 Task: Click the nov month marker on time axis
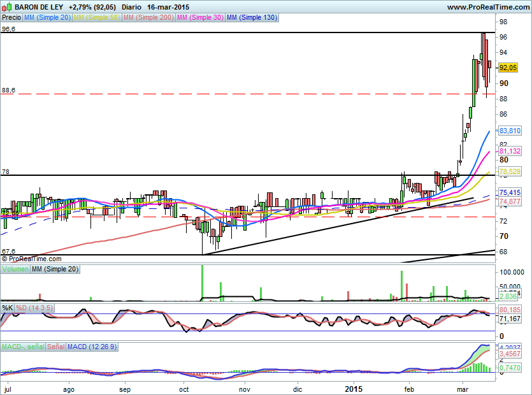[244, 389]
